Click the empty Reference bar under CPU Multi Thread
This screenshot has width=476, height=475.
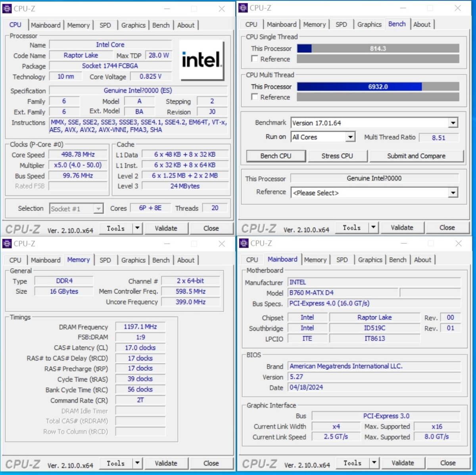coord(378,97)
